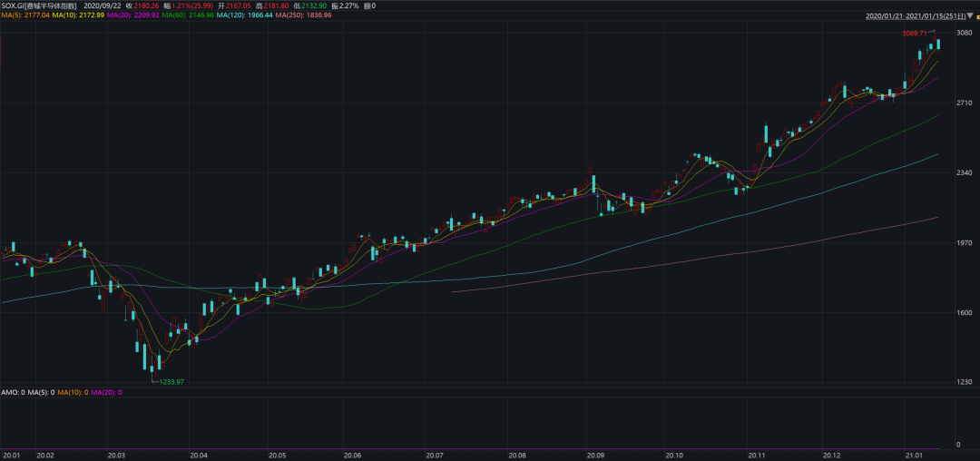Click the amount label 额0

(x=370, y=5)
